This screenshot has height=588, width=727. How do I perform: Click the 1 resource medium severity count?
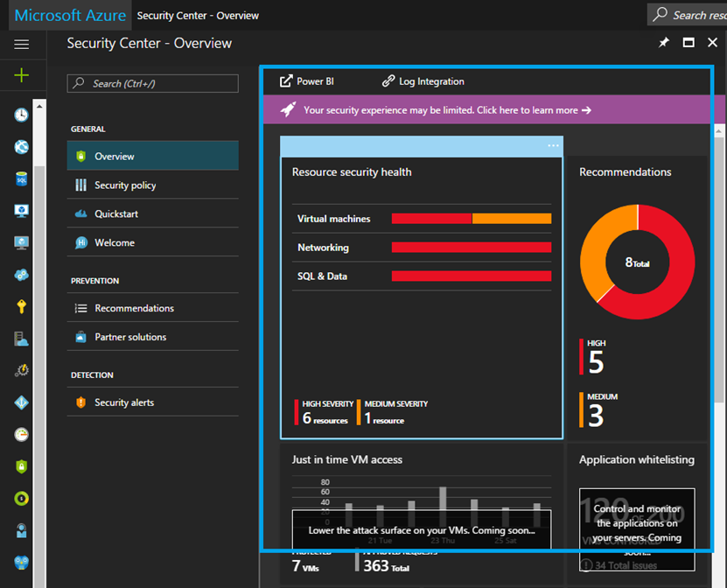[x=392, y=412]
